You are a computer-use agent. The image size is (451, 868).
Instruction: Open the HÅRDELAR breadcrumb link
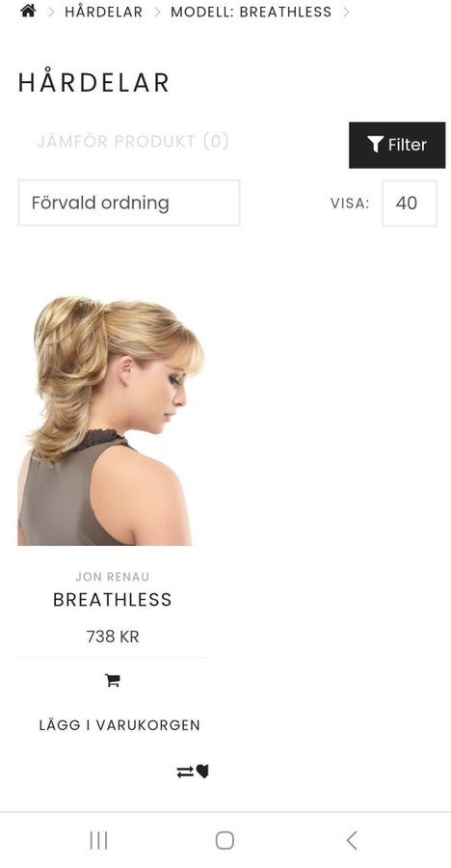[x=103, y=12]
